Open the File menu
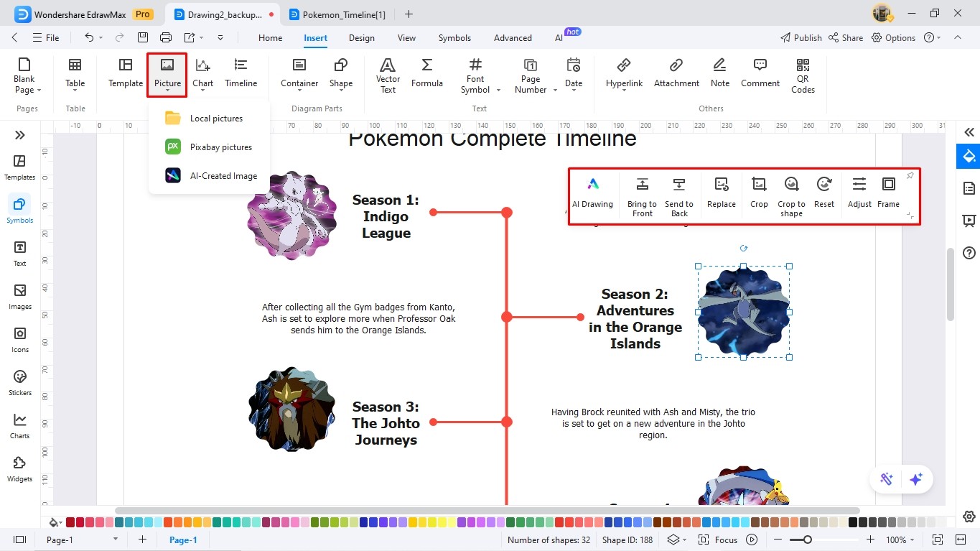980x551 pixels. (46, 37)
